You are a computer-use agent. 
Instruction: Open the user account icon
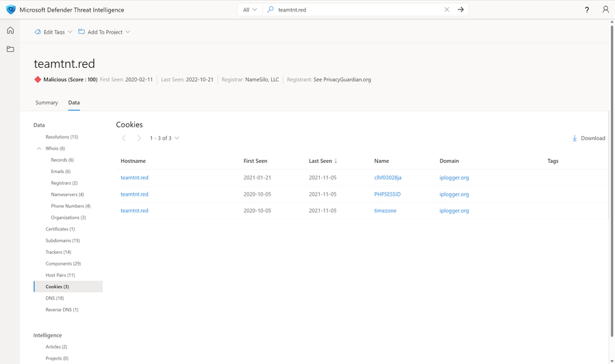tap(605, 10)
